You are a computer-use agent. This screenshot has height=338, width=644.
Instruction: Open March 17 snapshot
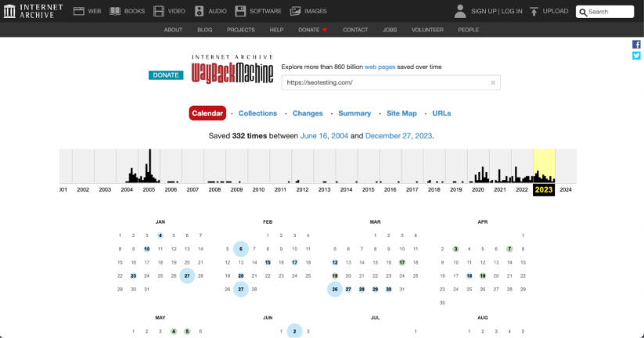pyautogui.click(x=402, y=262)
